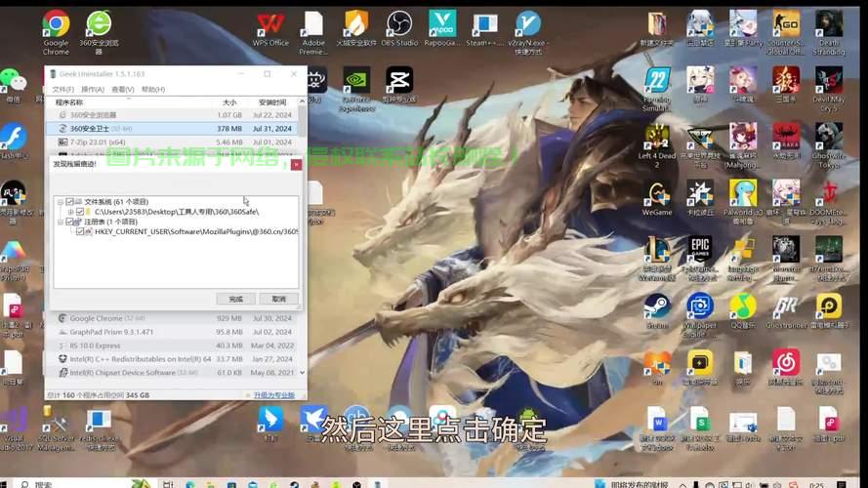This screenshot has width=868, height=488.
Task: Click the program list vertical scrollbar
Action: pos(302,122)
